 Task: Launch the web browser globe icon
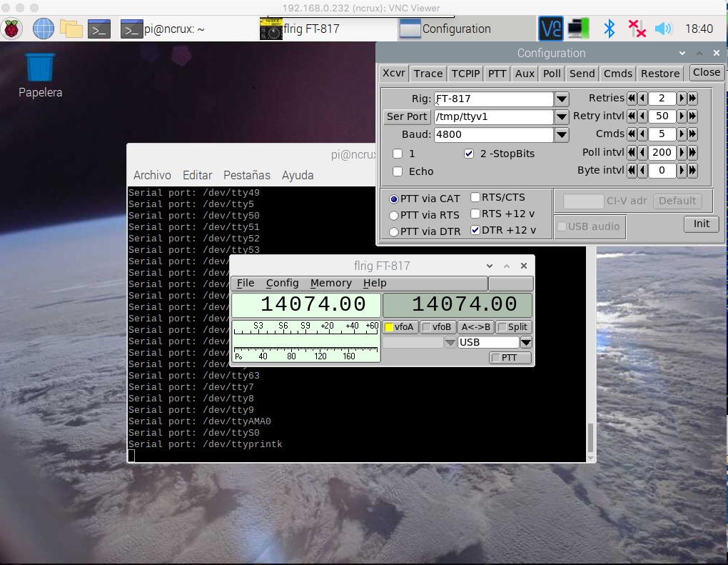click(x=43, y=29)
